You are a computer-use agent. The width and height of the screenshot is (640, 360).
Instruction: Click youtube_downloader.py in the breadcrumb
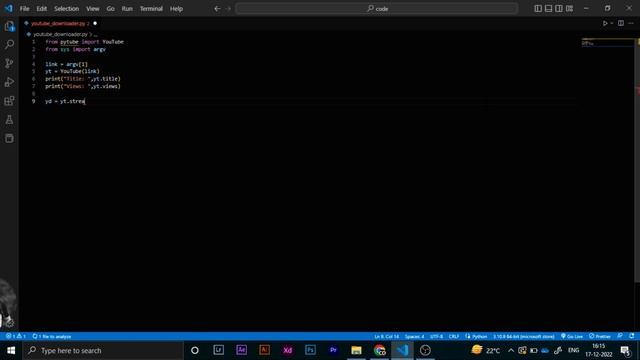coord(60,34)
